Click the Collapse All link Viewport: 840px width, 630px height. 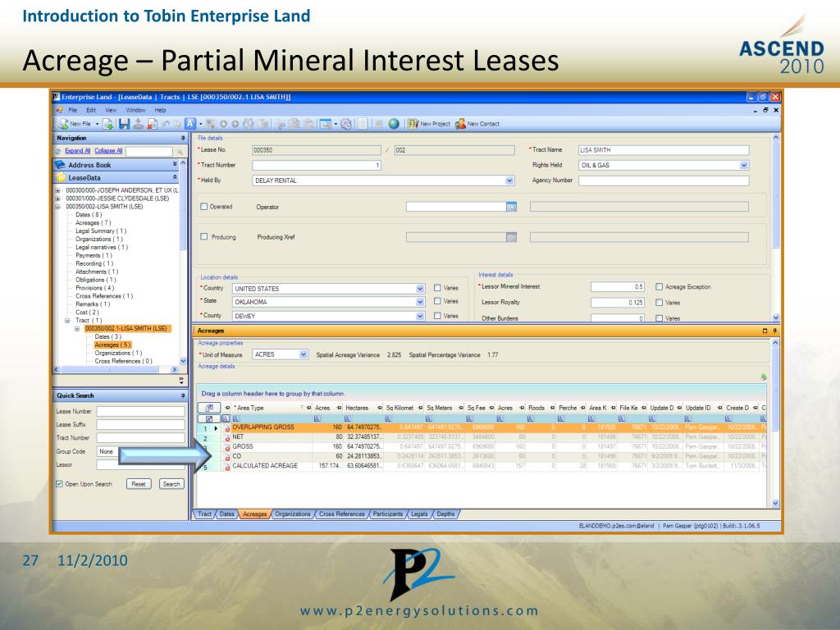(108, 151)
